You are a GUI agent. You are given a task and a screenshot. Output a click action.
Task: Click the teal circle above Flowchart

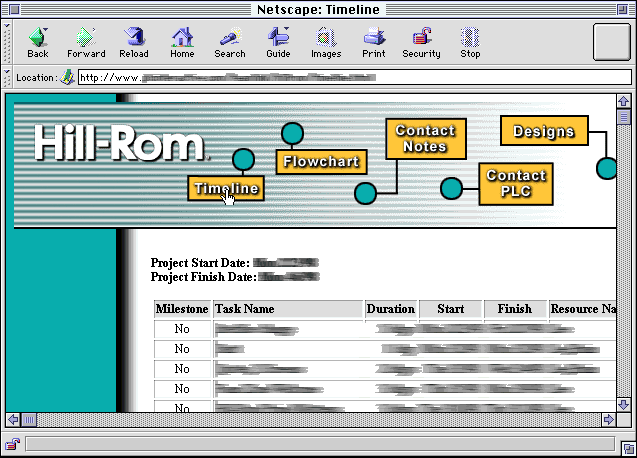(x=292, y=133)
